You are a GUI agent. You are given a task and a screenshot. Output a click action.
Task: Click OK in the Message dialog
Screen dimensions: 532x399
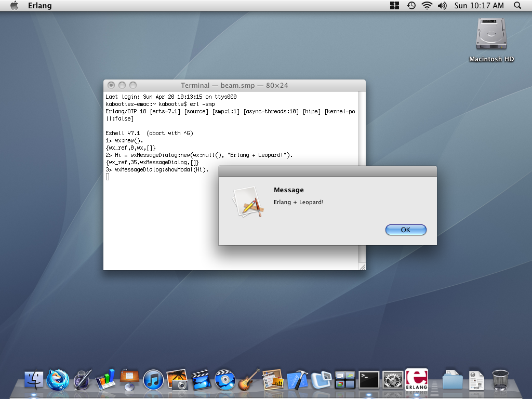coord(406,230)
